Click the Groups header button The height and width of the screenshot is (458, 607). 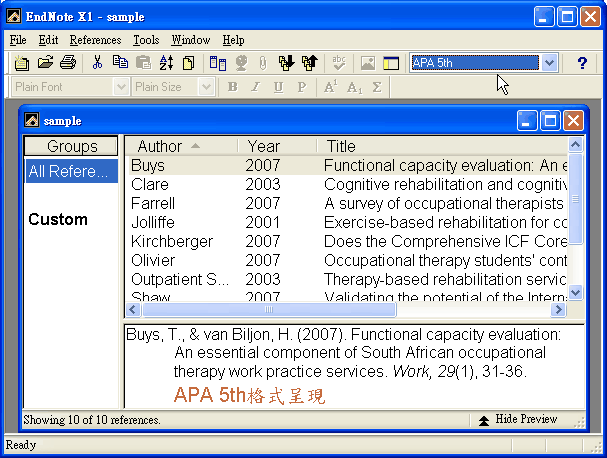coord(71,146)
